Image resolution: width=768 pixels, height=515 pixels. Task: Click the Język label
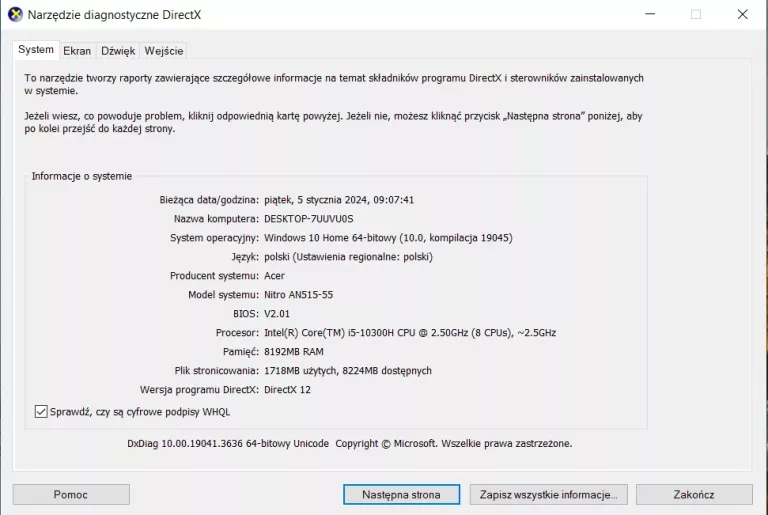click(245, 257)
